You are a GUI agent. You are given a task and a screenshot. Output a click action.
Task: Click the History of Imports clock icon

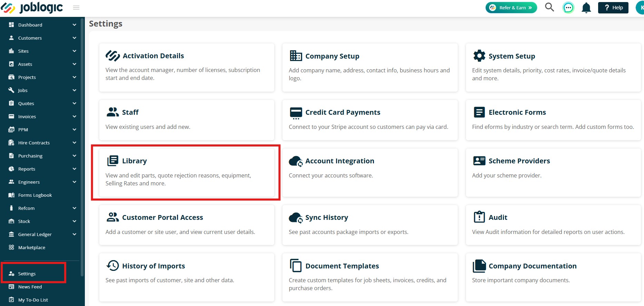pyautogui.click(x=112, y=266)
